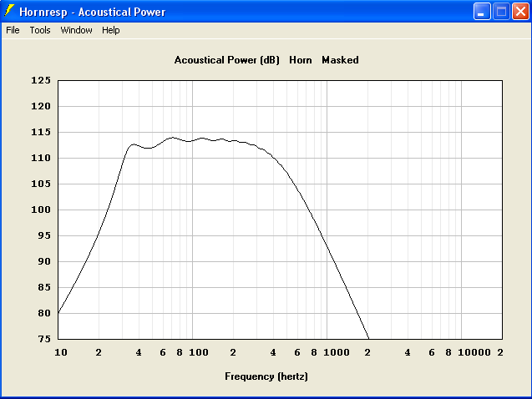Viewport: 532px width, 399px height.
Task: Click the 75 y-axis value
Action: [44, 339]
